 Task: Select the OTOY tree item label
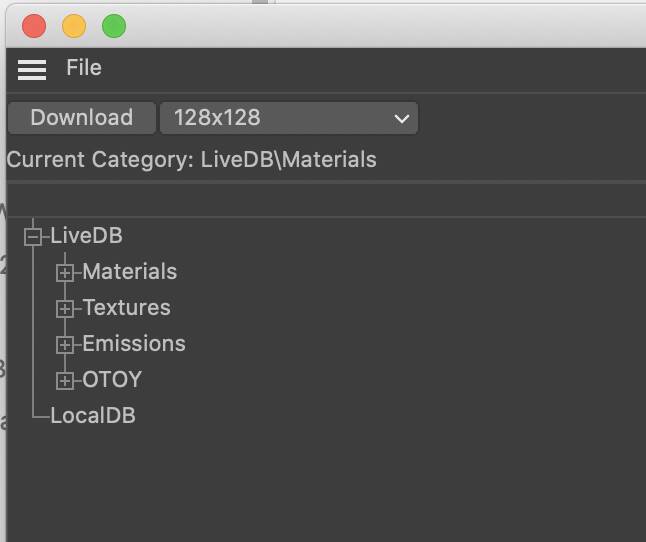(x=112, y=380)
